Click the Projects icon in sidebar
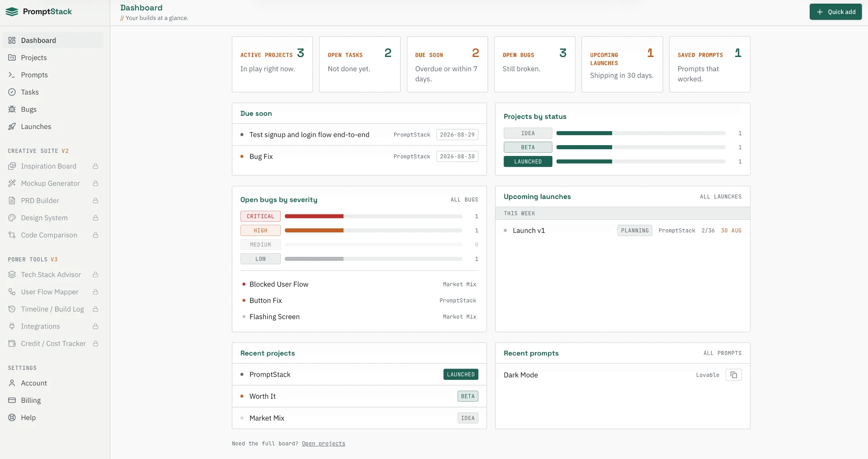Image resolution: width=868 pixels, height=459 pixels. [x=12, y=57]
